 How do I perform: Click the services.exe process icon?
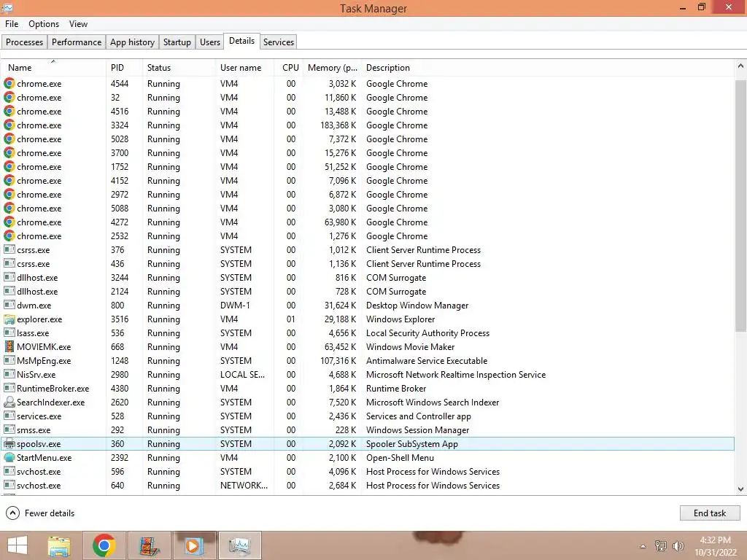click(9, 415)
